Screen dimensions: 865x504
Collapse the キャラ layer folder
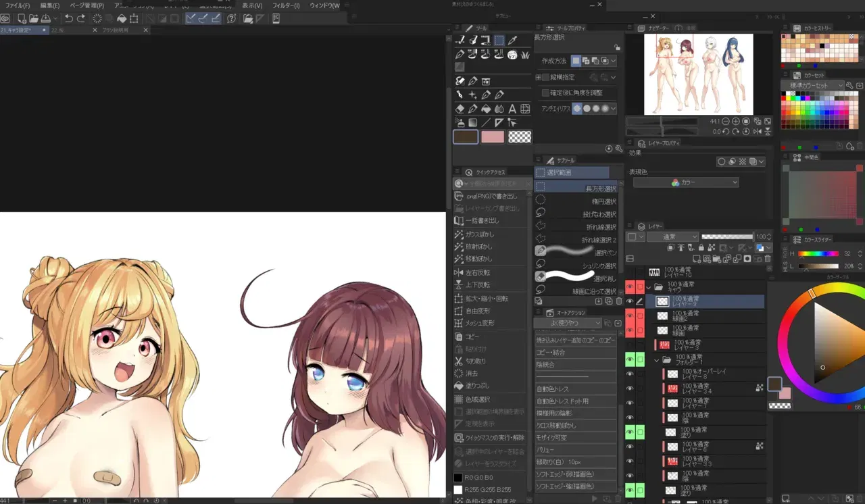pyautogui.click(x=649, y=288)
